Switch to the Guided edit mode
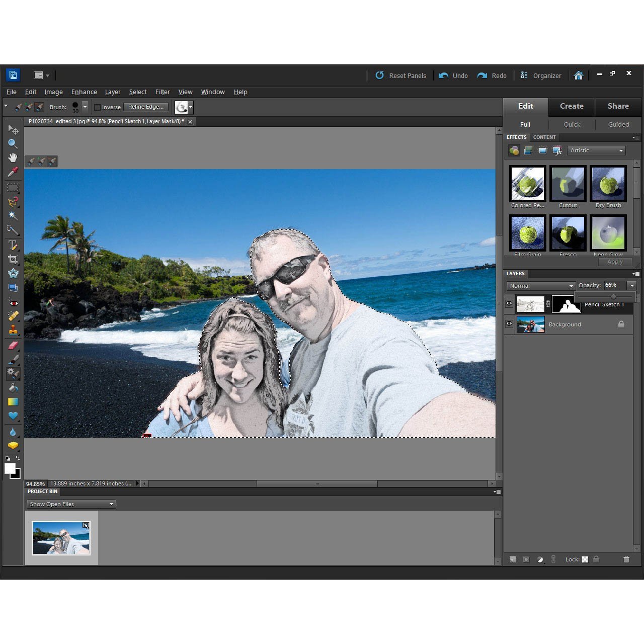 pyautogui.click(x=618, y=124)
